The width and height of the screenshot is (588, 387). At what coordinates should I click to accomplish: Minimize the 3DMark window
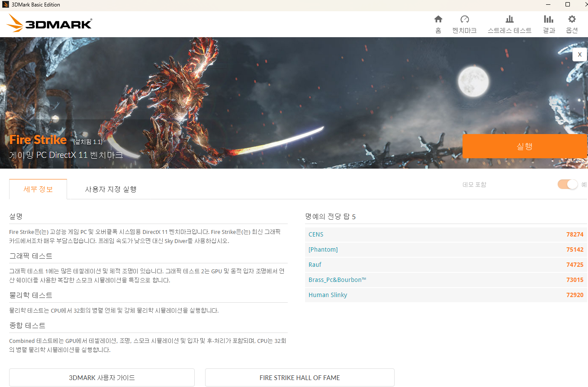click(x=548, y=5)
